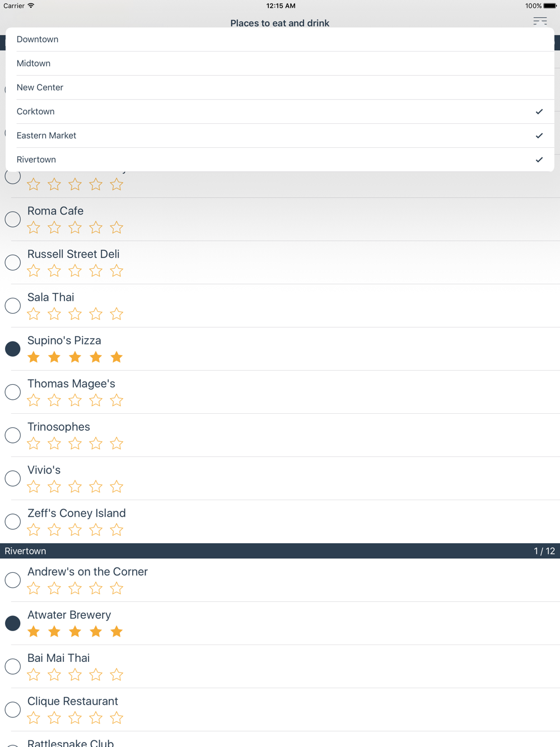
Task: Rate Andrew's on the Corner five stars
Action: (x=116, y=588)
